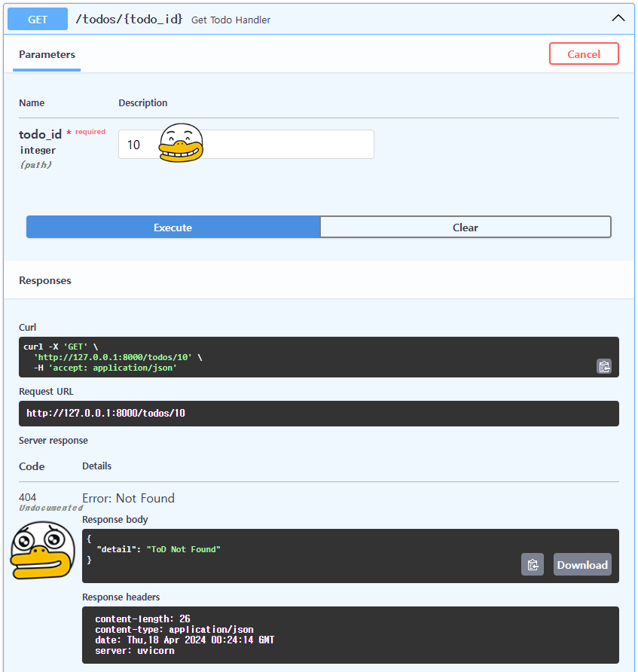Copy the curl command to clipboard
638x672 pixels.
pyautogui.click(x=604, y=366)
